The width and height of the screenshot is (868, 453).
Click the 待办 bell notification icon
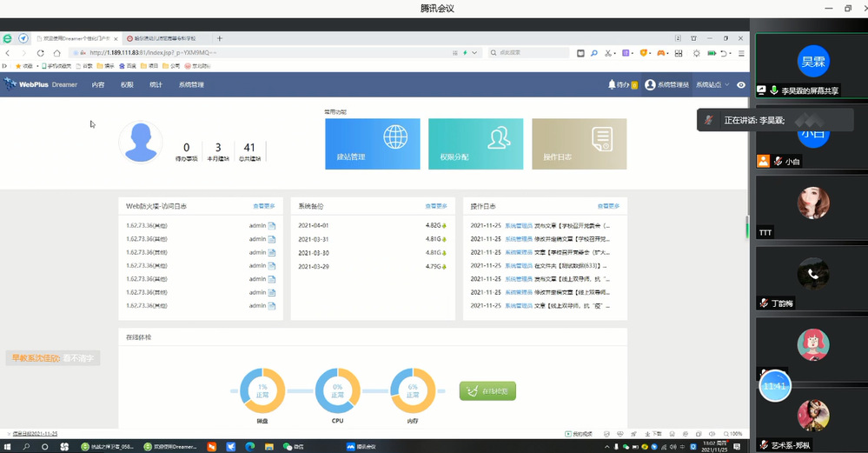pos(612,84)
